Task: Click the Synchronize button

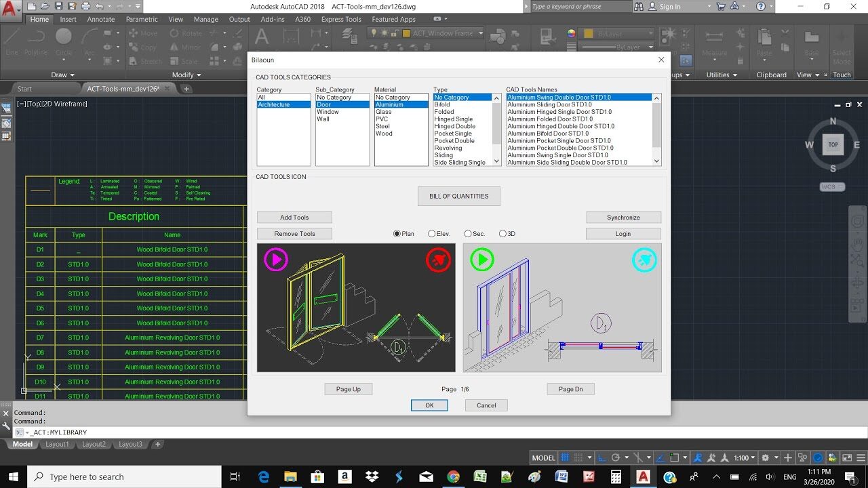Action: [623, 218]
